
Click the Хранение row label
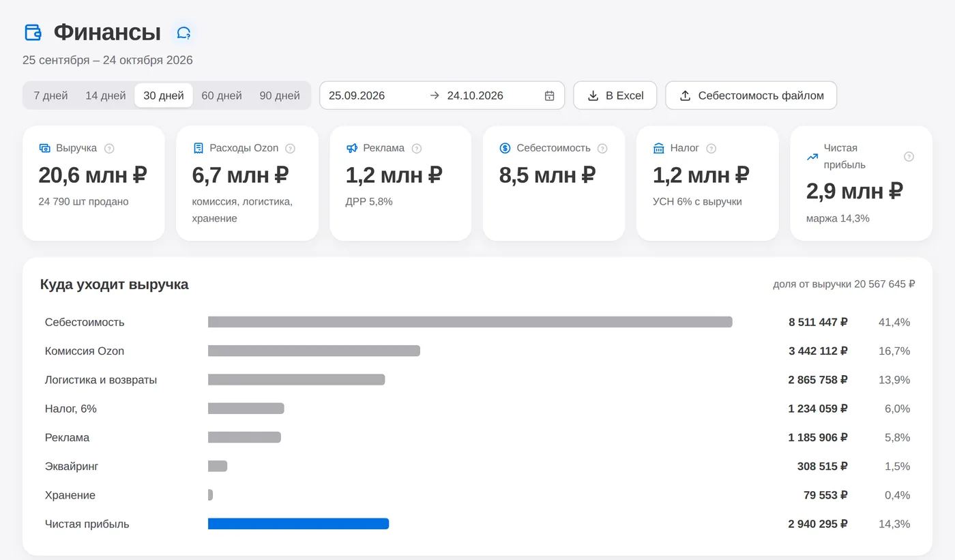tap(70, 495)
